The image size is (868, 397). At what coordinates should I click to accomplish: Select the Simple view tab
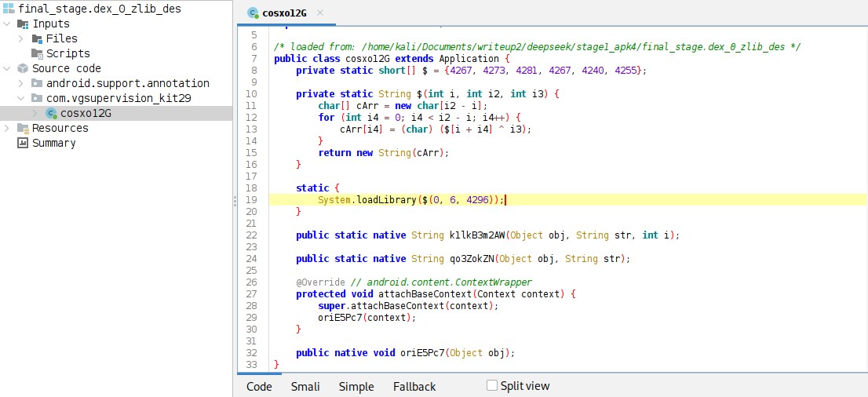[356, 386]
